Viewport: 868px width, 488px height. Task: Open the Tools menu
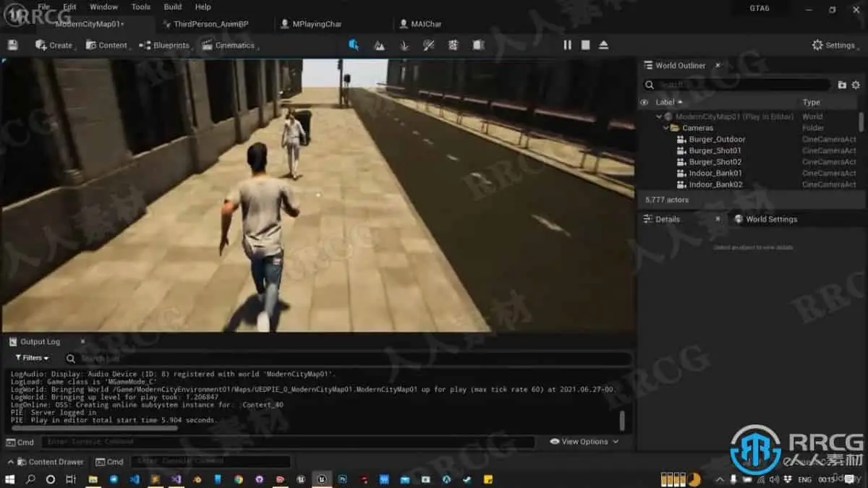pos(141,7)
